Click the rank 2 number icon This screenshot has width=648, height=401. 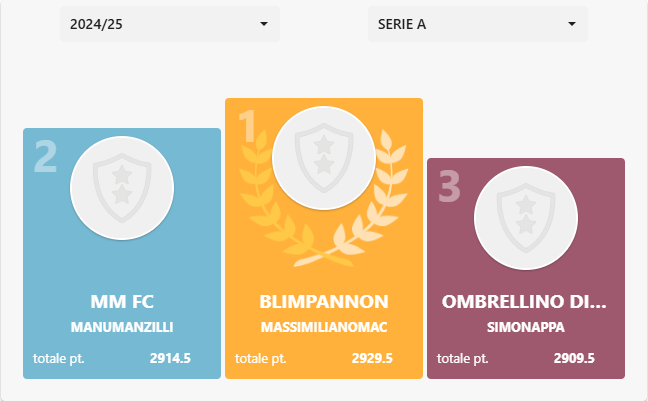45,157
